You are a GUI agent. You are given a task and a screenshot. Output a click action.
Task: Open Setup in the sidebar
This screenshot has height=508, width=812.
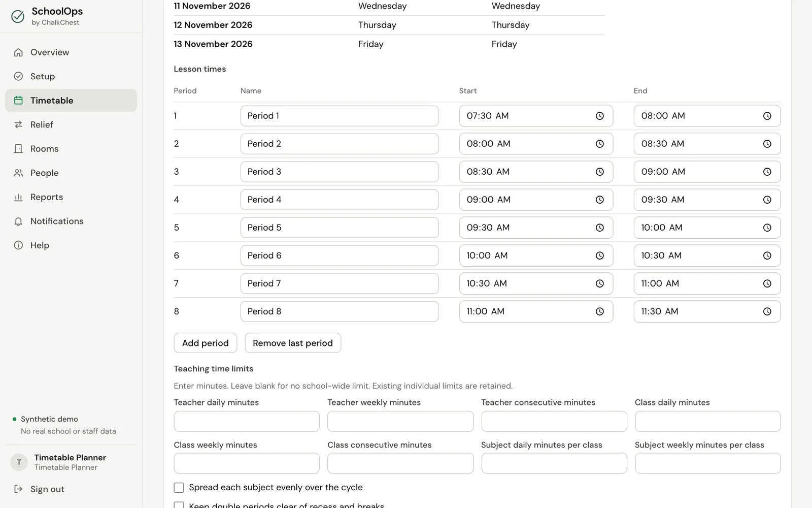(x=71, y=76)
